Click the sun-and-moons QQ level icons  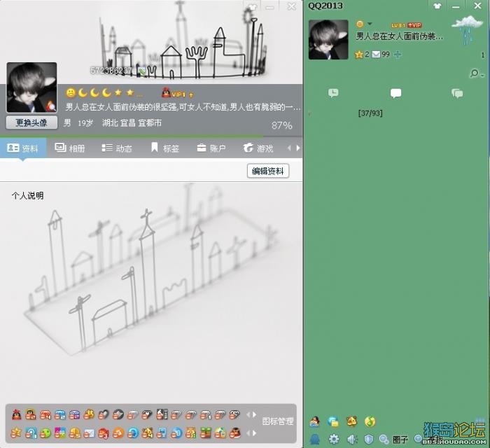tap(104, 93)
